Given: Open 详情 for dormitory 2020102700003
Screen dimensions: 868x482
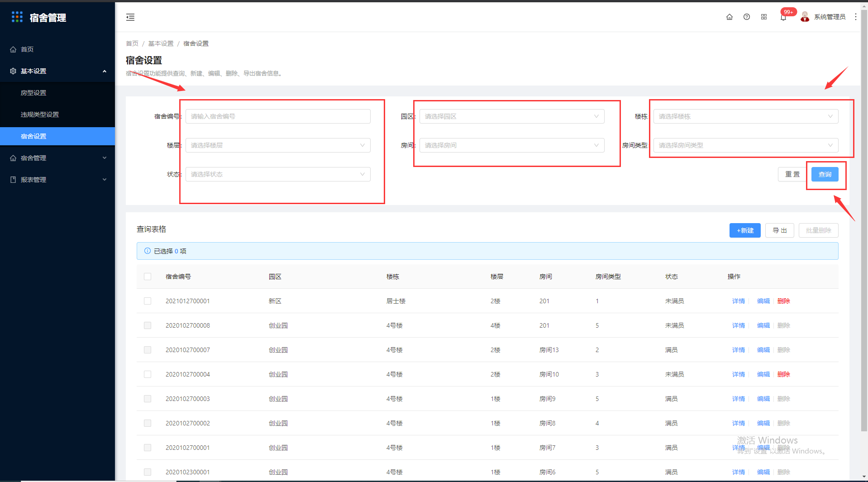Looking at the screenshot, I should (x=739, y=399).
